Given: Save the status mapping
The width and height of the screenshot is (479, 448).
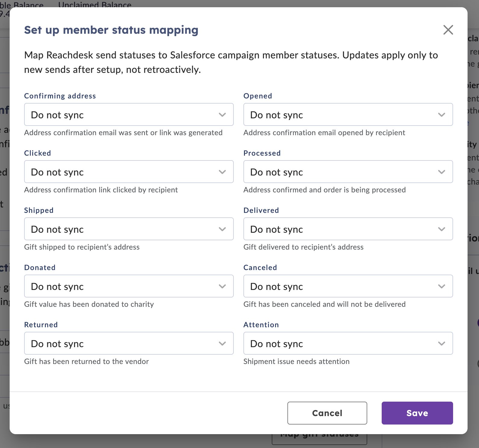Looking at the screenshot, I should click(x=417, y=413).
